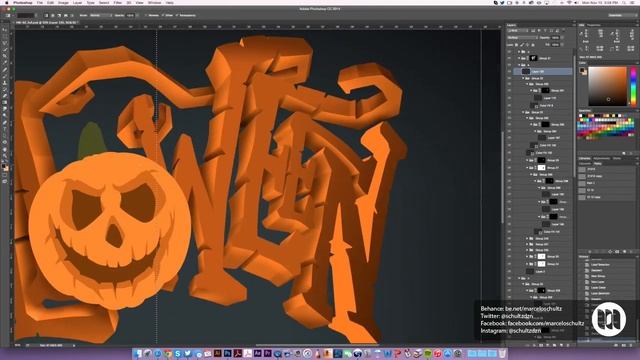The height and width of the screenshot is (360, 640).
Task: Open the gradient Mode dropdown
Action: pyautogui.click(x=101, y=15)
